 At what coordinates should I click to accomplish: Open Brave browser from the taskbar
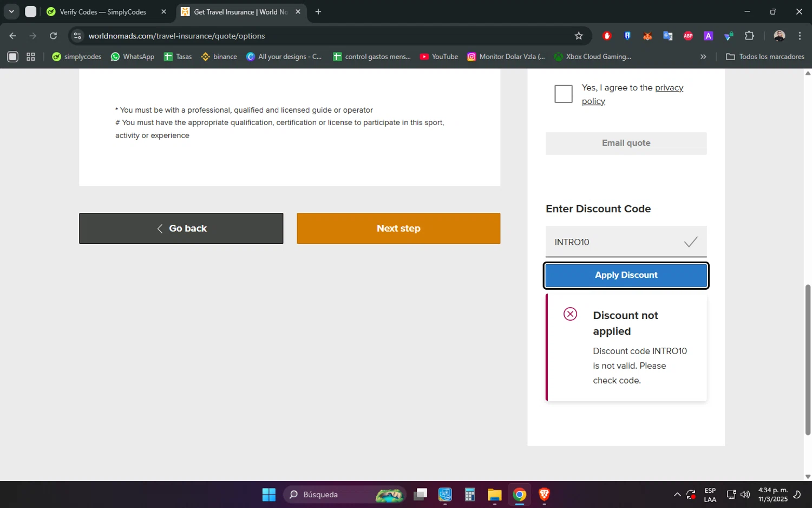(544, 494)
